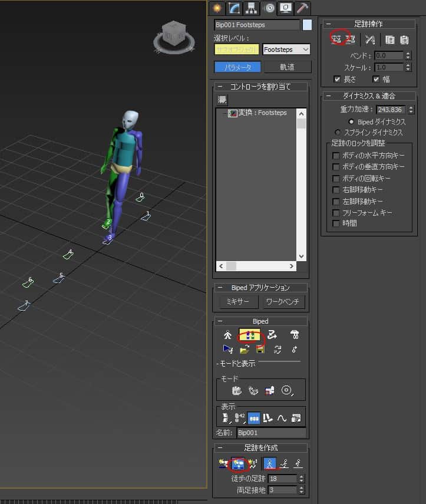
Task: Click the object color swatch beside Bip001 Footsteps
Action: [x=307, y=25]
